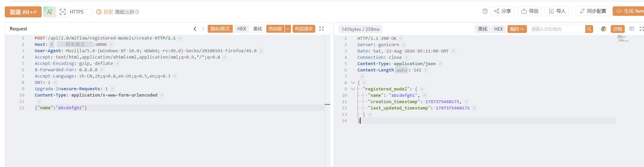This screenshot has height=167, width=644.
Task: Click the 同步配置 sync config button
Action: click(x=593, y=11)
